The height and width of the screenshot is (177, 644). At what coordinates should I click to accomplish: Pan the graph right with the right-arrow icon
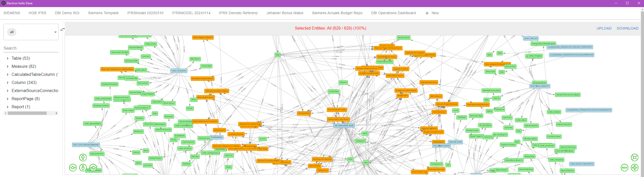[x=93, y=167]
